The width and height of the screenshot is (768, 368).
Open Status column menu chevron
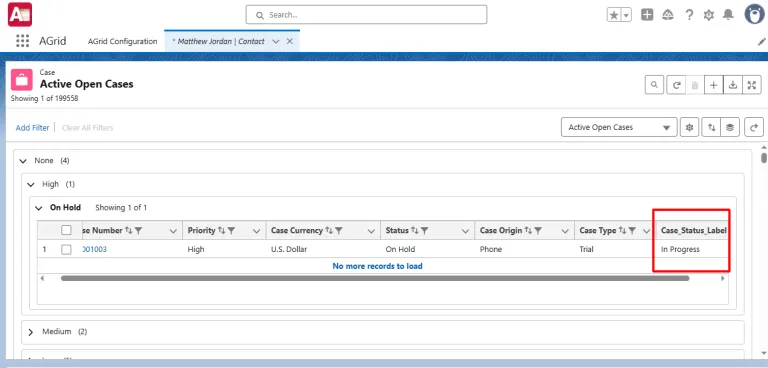[x=466, y=231]
